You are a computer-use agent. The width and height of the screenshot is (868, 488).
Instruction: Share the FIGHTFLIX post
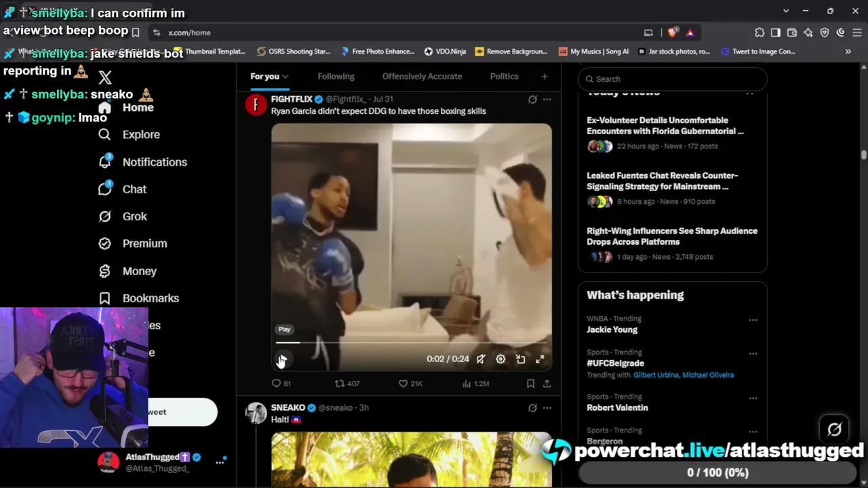click(547, 384)
